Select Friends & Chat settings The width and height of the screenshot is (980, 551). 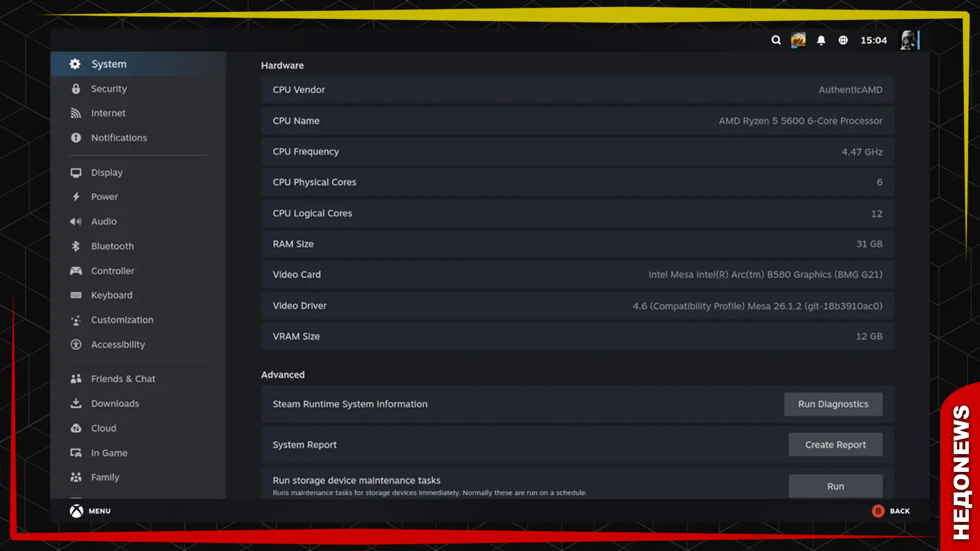[x=138, y=379]
